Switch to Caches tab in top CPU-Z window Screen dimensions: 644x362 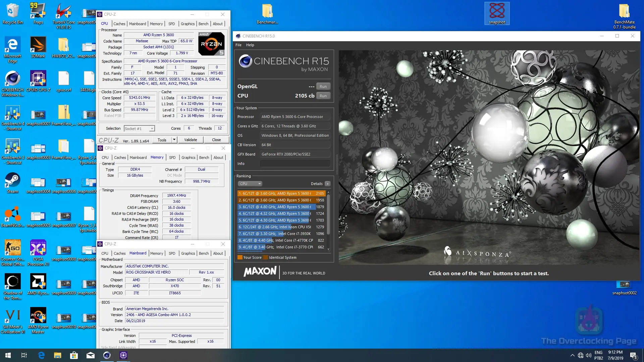119,24
